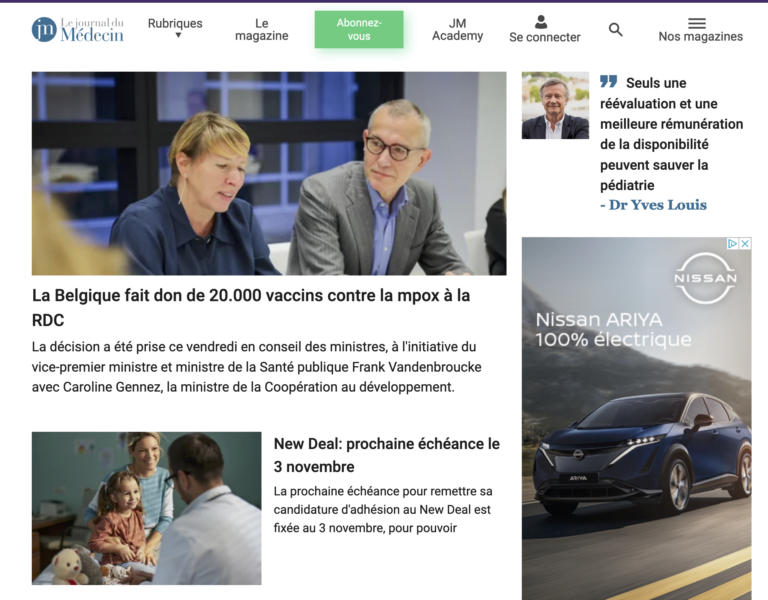Click the AdChoices triangle icon on Nissan ad
The image size is (768, 600).
pyautogui.click(x=732, y=243)
